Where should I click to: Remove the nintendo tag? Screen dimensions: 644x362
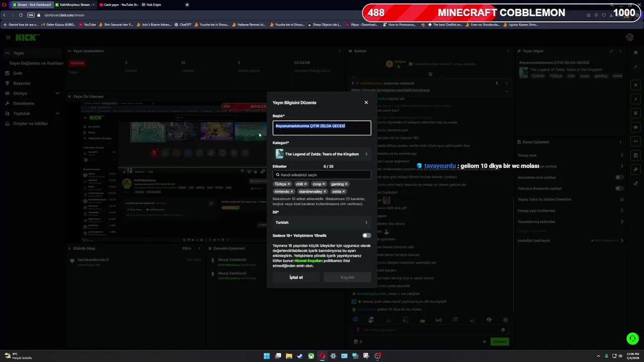[292, 192]
